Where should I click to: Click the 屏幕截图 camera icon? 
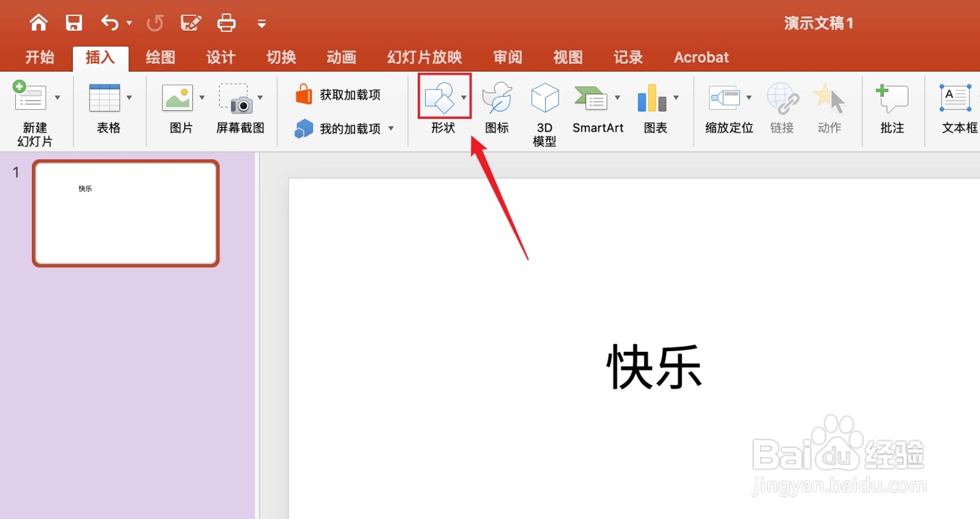coord(236,98)
